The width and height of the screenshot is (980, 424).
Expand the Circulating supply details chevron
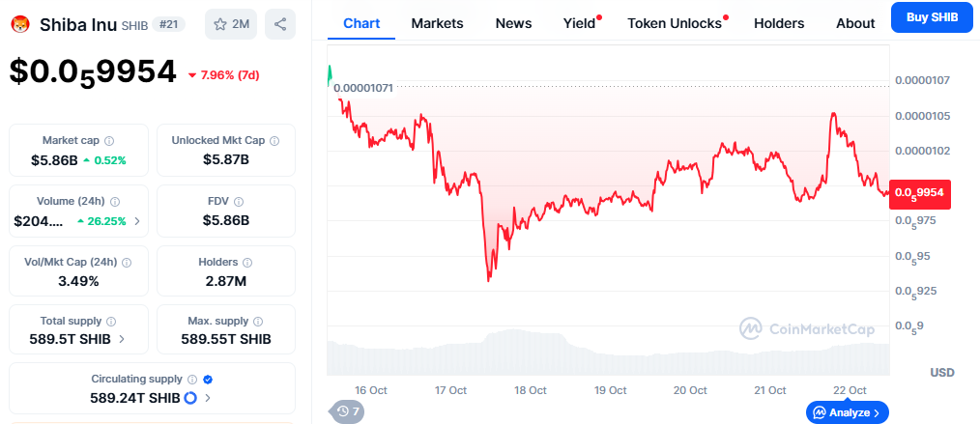click(x=208, y=397)
